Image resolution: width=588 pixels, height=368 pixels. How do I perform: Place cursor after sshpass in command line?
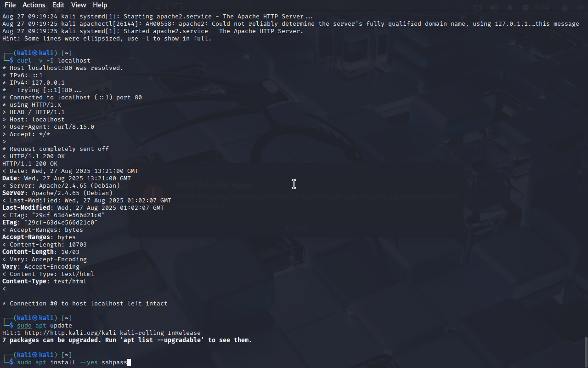click(x=128, y=362)
